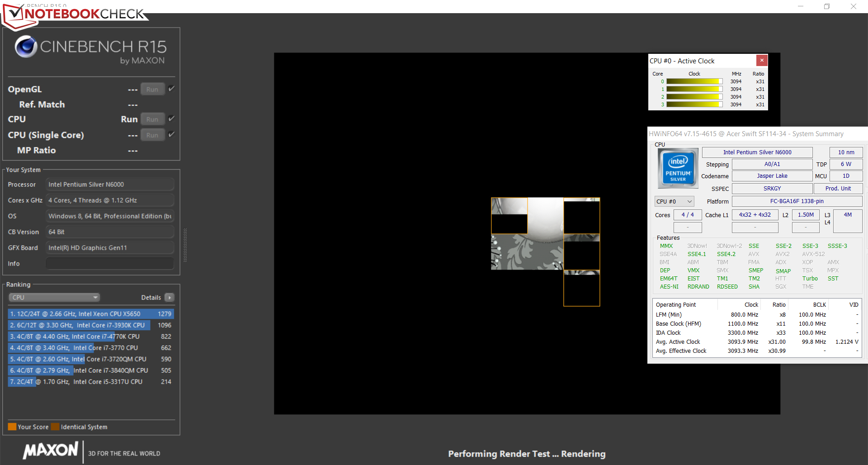Image resolution: width=868 pixels, height=465 pixels.
Task: Open the CPU #0 selector in HWiNFO
Action: [674, 201]
